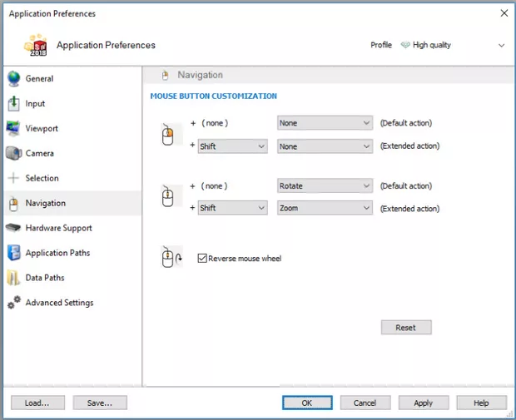The height and width of the screenshot is (420, 516).
Task: Open the Zoom extended action dropdown
Action: [325, 209]
